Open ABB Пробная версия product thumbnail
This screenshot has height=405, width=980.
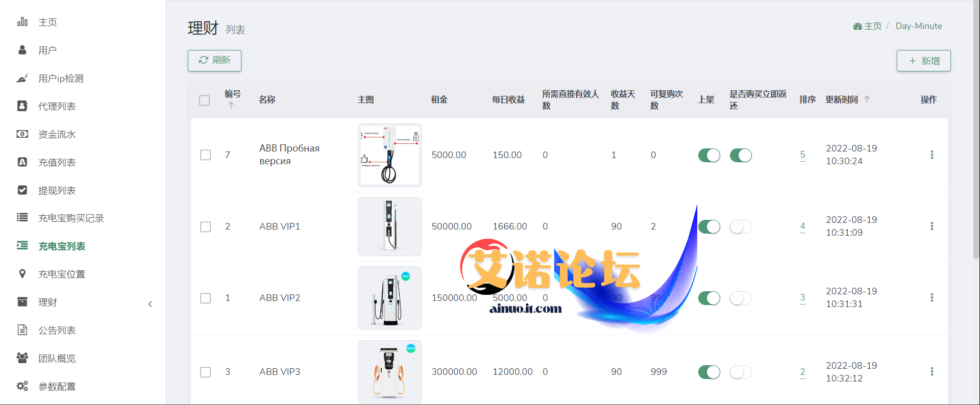[x=389, y=155]
